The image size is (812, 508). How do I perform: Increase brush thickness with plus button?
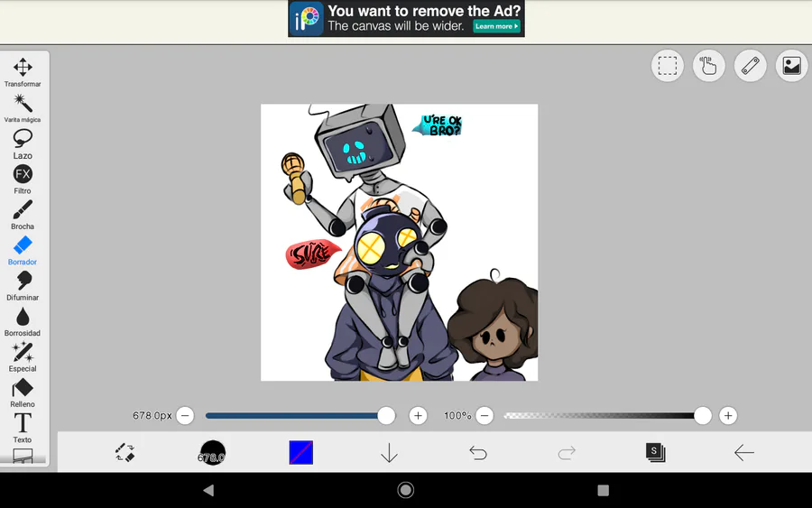tap(418, 415)
